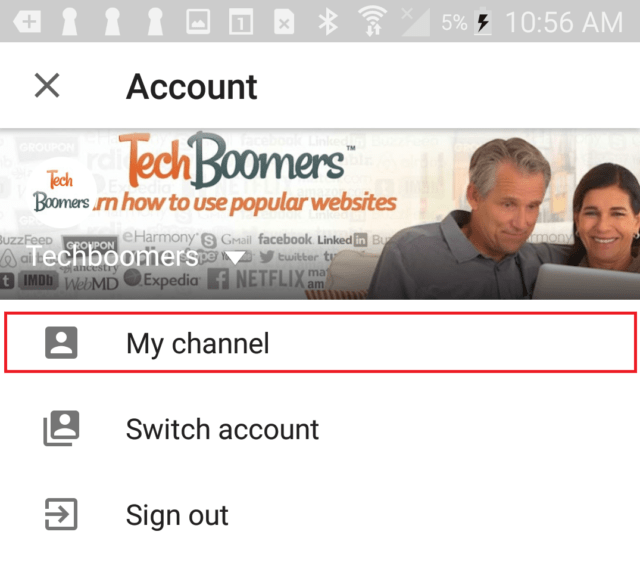The image size is (640, 569).
Task: Tap the leftmost plus notification icon
Action: (x=27, y=22)
